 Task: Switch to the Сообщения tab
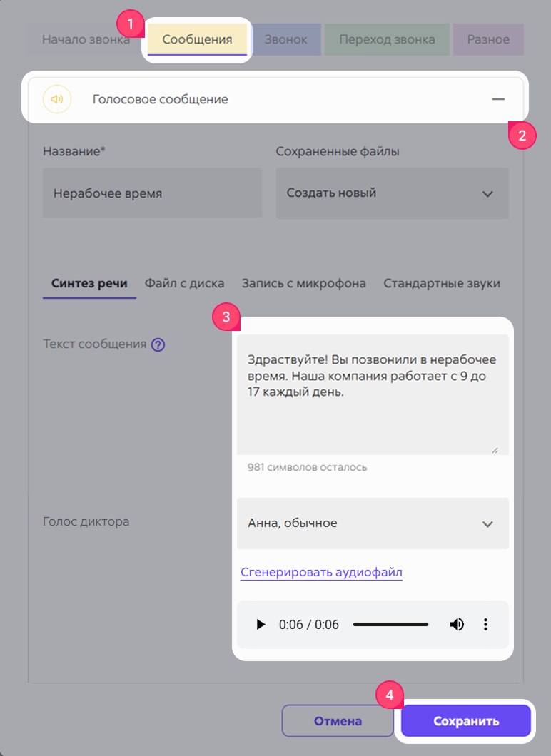pyautogui.click(x=197, y=39)
